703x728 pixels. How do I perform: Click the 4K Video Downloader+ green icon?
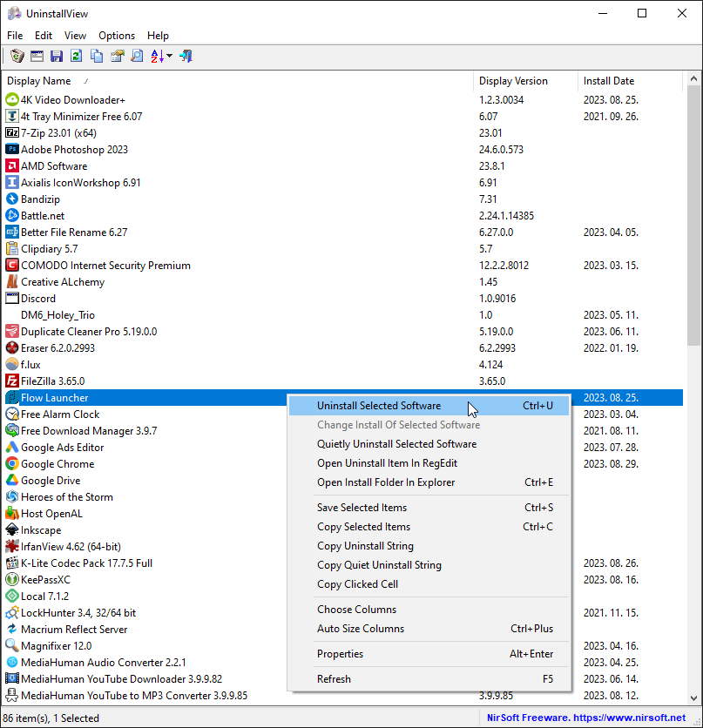12,99
